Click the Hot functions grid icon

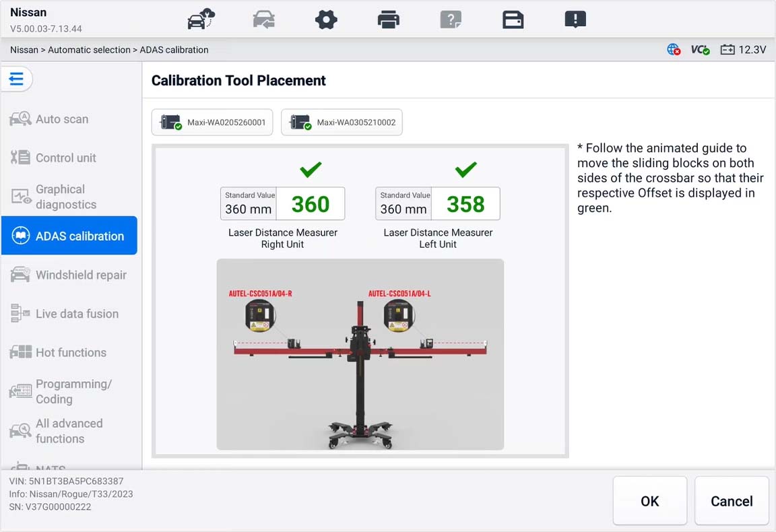tap(20, 352)
